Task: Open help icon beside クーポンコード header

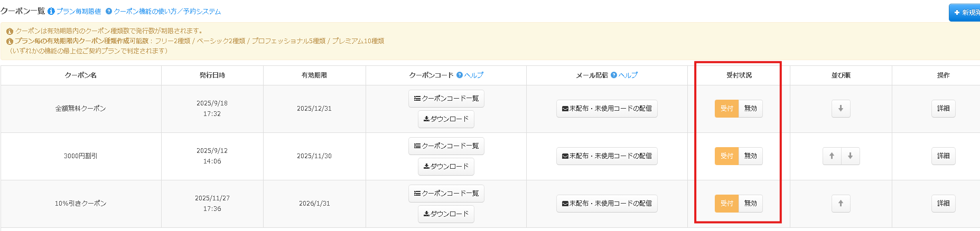Action: 460,75
